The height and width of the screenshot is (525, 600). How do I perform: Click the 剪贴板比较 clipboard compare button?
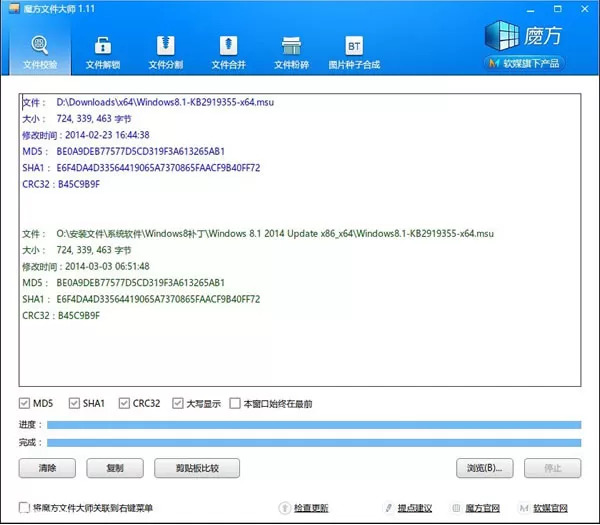pos(197,468)
